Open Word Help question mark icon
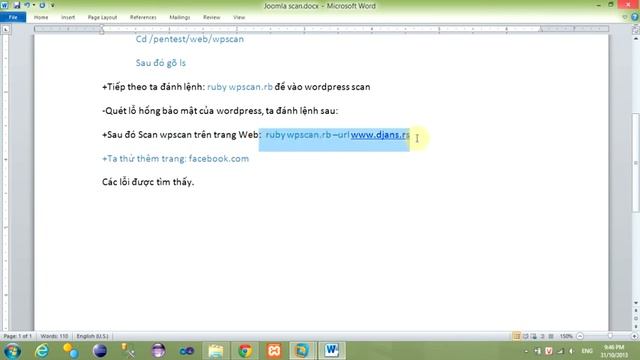The image size is (640, 360). (634, 17)
